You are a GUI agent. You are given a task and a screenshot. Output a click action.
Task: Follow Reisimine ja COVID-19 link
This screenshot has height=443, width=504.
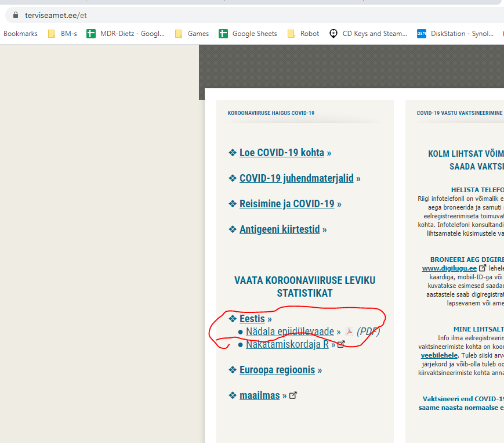[x=287, y=204]
